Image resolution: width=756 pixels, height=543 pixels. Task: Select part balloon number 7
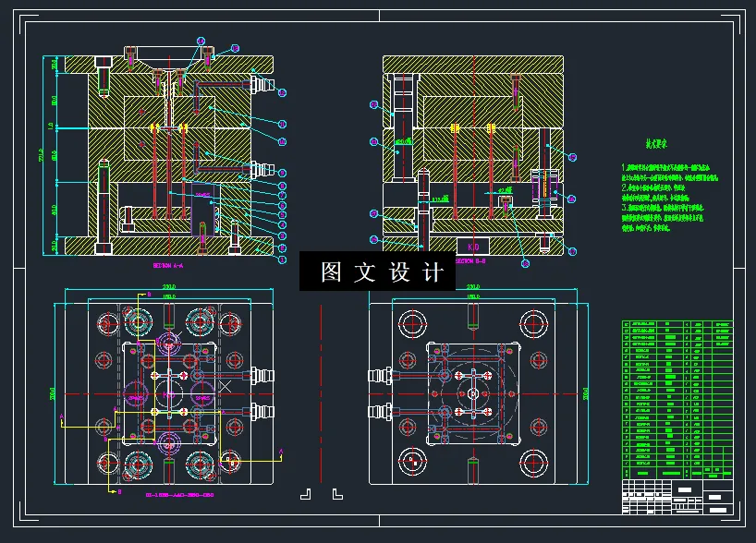coord(283,195)
